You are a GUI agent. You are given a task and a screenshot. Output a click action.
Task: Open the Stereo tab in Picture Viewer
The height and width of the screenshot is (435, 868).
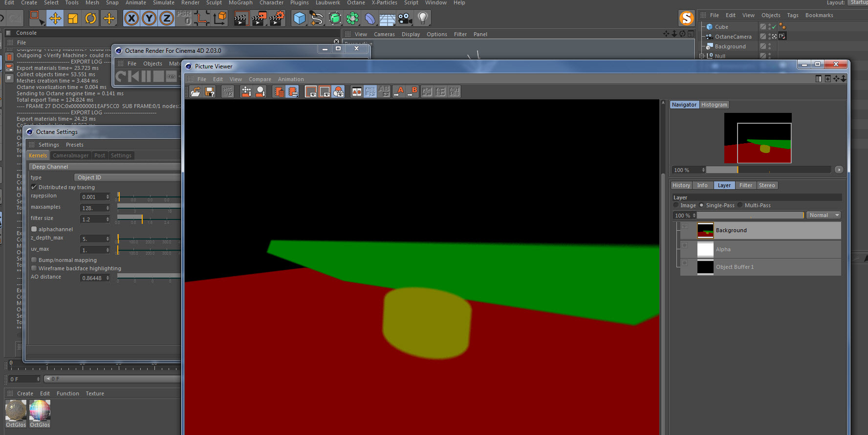(767, 185)
